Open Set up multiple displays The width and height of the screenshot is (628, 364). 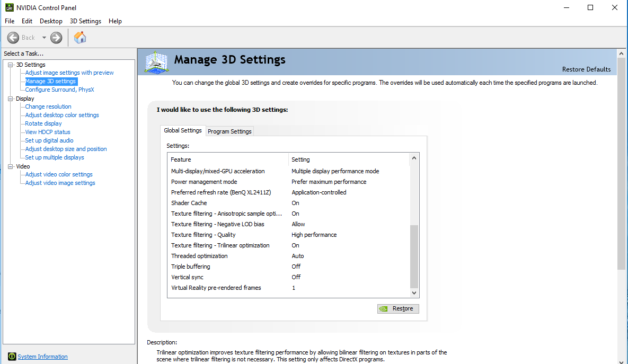point(55,157)
